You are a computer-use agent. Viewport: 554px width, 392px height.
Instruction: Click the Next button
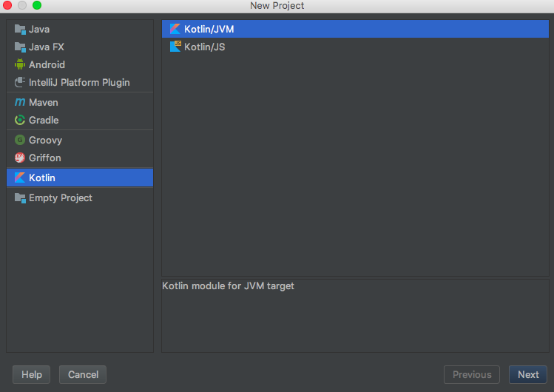[528, 374]
